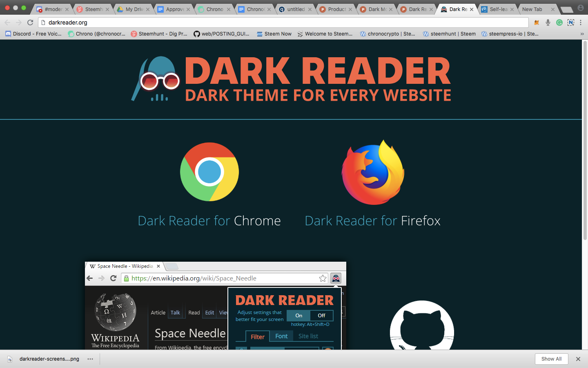Click the page info icon in address bar
588x368 pixels.
click(43, 22)
